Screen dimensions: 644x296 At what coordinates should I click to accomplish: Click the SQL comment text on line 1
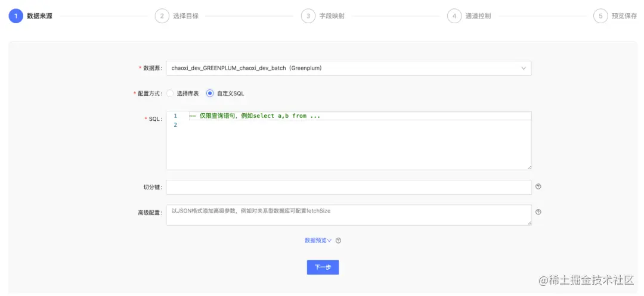pos(254,116)
